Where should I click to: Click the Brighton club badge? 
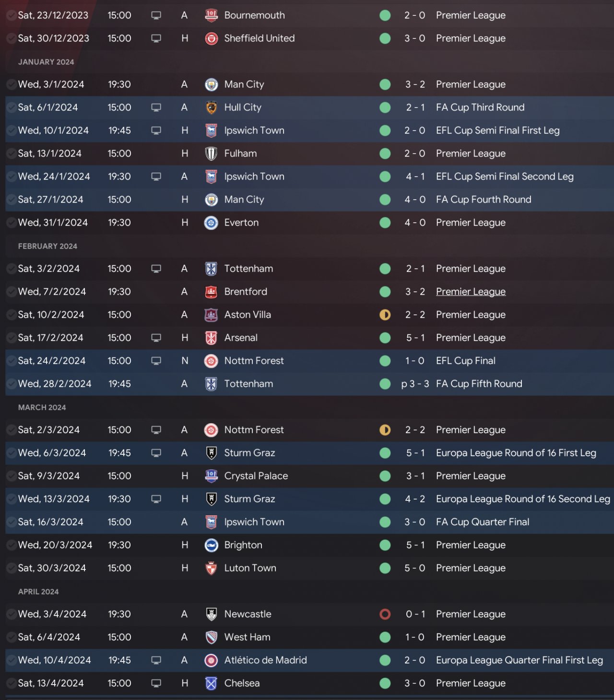[211, 545]
